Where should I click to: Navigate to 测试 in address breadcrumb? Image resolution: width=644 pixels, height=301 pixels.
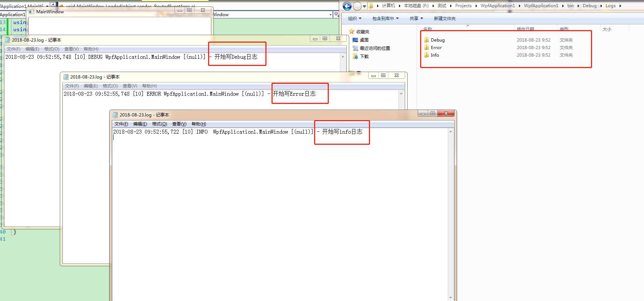(x=442, y=6)
